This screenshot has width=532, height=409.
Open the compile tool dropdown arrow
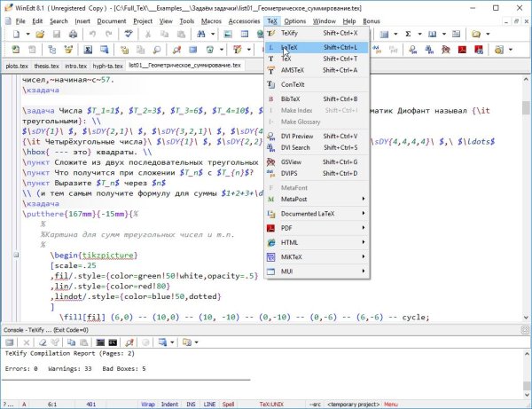click(x=248, y=50)
